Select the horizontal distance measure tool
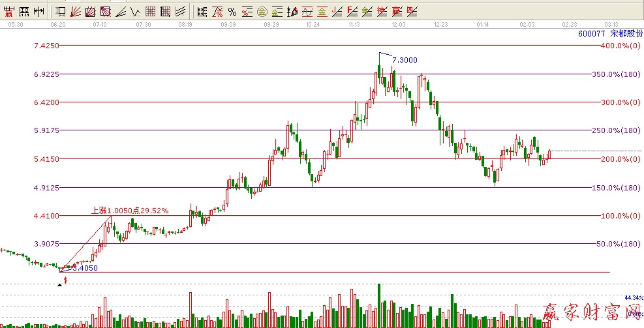 pos(39,12)
